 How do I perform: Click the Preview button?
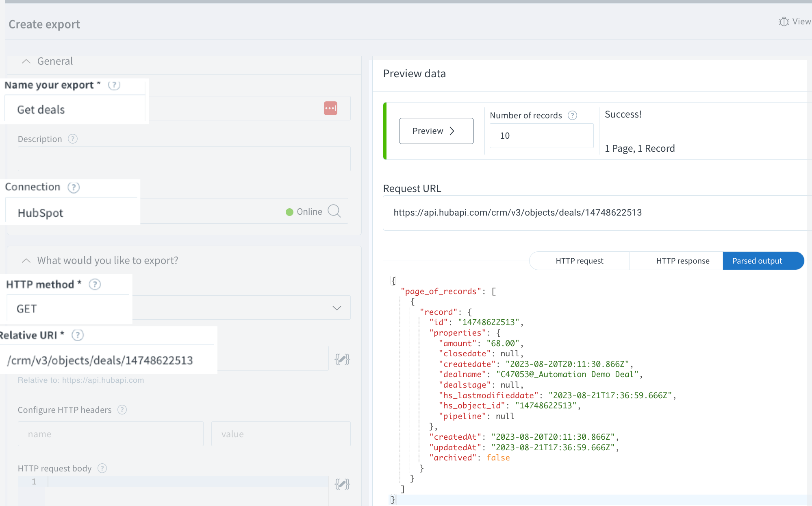pyautogui.click(x=436, y=131)
